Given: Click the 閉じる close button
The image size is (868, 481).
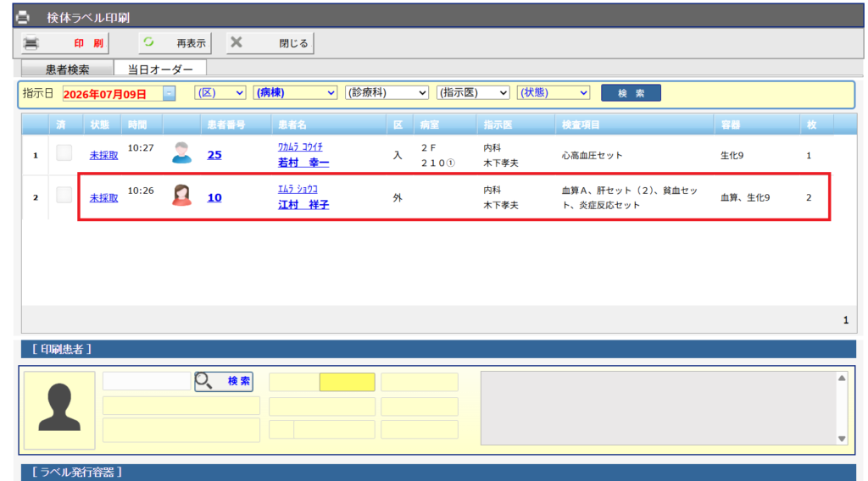Looking at the screenshot, I should click(270, 43).
